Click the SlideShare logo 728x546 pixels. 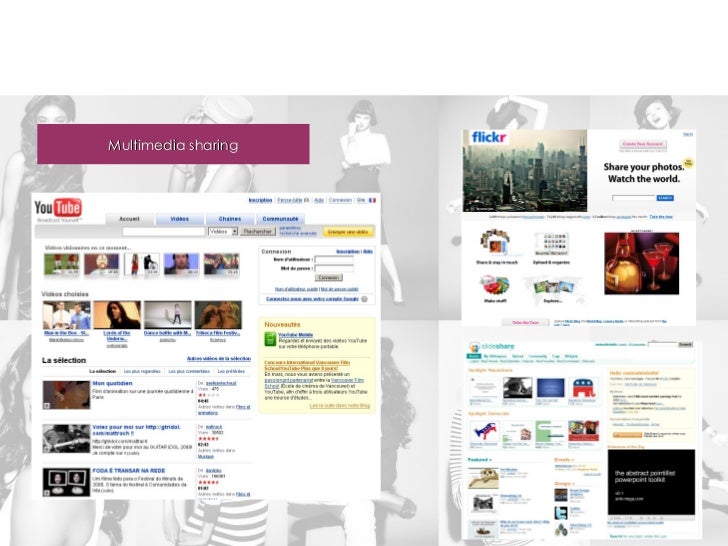coord(492,346)
